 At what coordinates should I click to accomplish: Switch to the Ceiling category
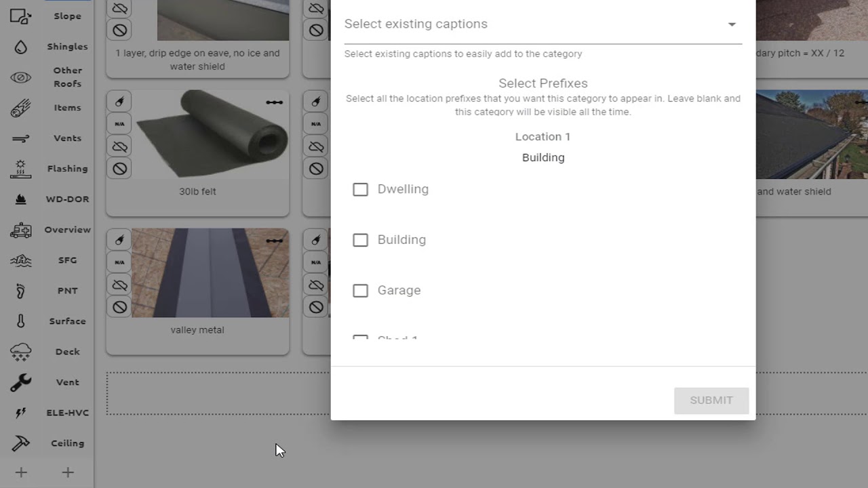pos(67,443)
